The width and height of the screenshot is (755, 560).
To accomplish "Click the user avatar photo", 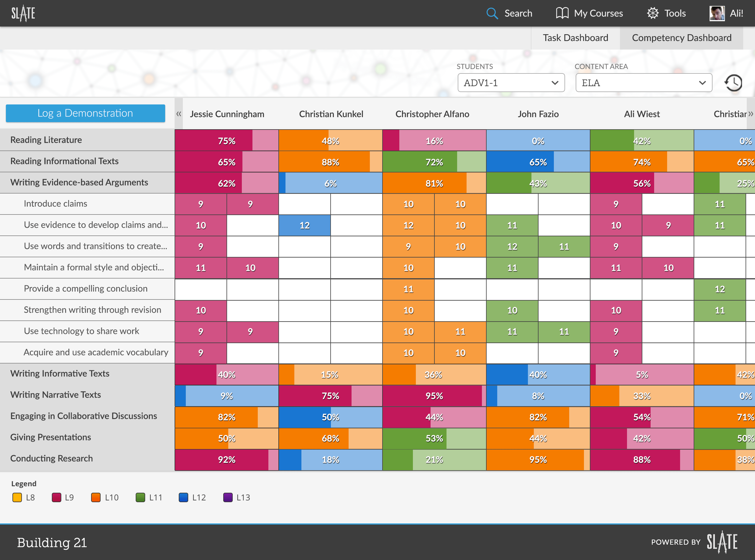I will (x=717, y=13).
